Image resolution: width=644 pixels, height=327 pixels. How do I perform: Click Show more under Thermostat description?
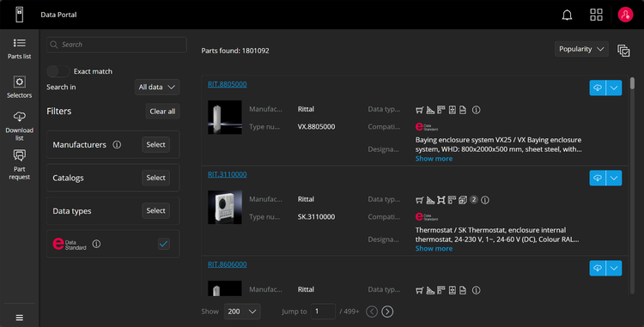(x=434, y=249)
